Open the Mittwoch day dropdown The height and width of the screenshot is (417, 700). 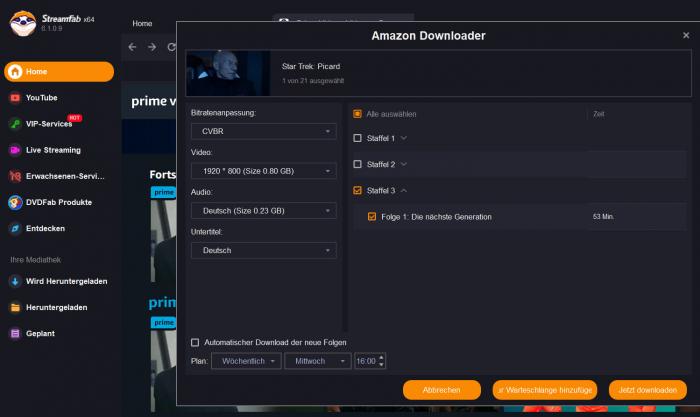(318, 361)
